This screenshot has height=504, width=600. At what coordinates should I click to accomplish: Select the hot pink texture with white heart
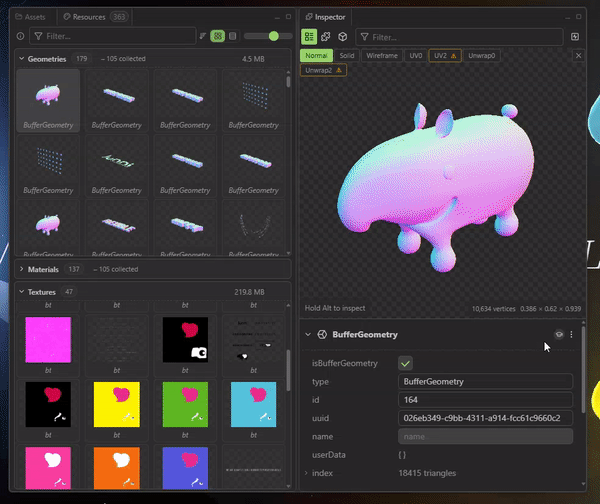coord(48,468)
